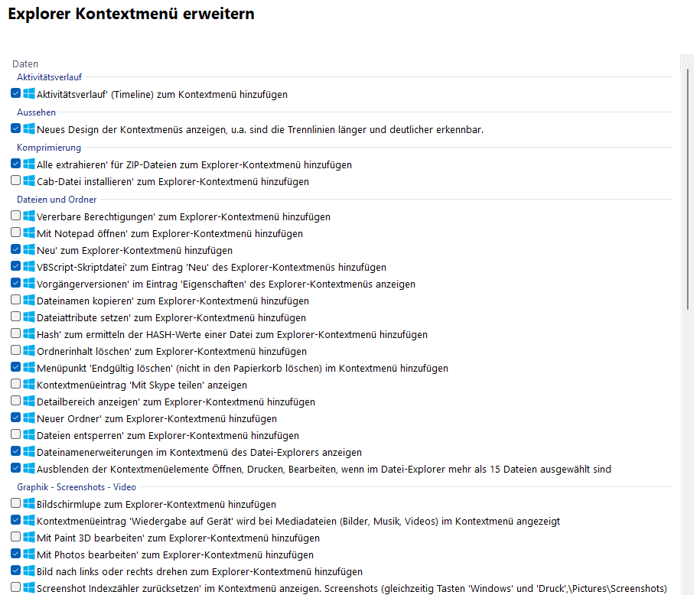The image size is (700, 595).
Task: Untick 'Neues Design der Kontextmenüs' checkbox
Action: pos(16,128)
